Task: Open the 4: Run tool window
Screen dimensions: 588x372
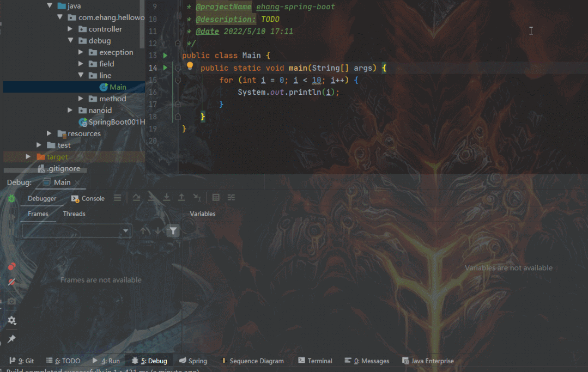Action: (106, 361)
